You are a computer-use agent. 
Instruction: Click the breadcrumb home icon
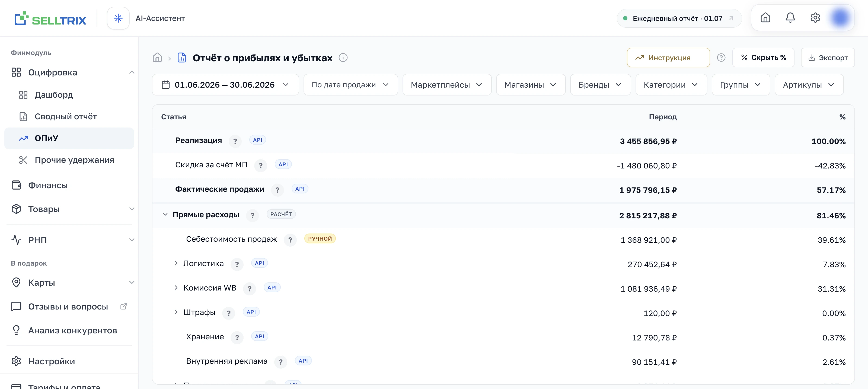[157, 58]
